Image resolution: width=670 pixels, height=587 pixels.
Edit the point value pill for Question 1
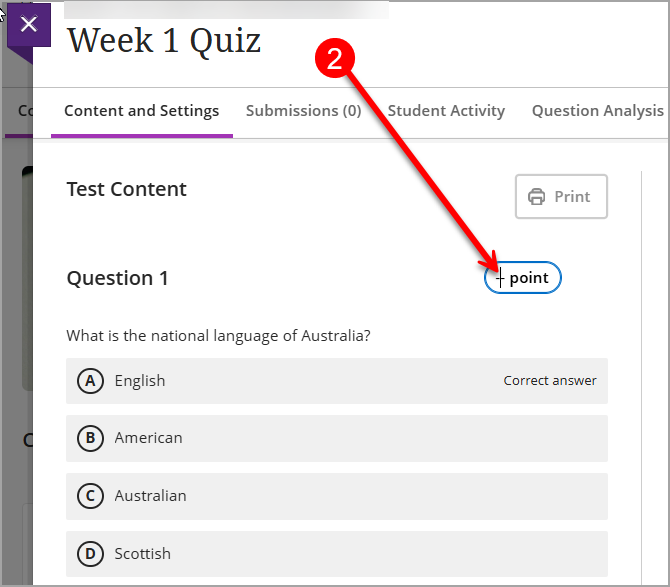pyautogui.click(x=523, y=278)
